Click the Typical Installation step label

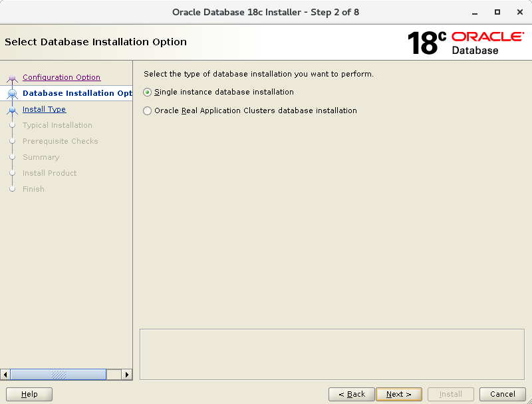[57, 125]
